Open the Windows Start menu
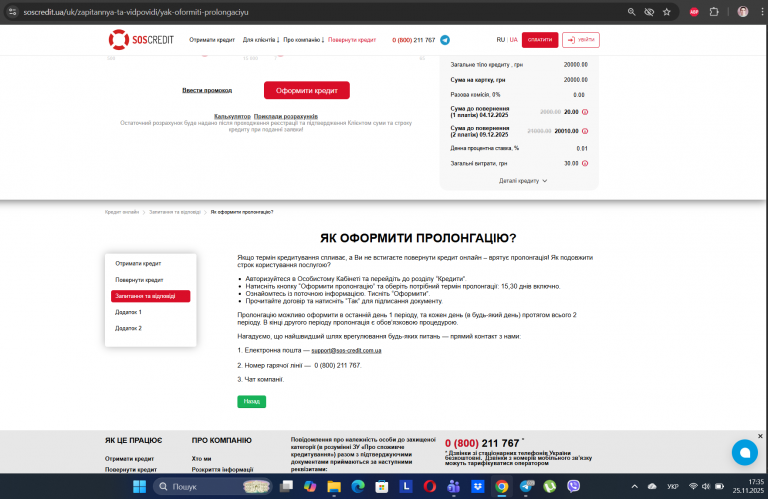The height and width of the screenshot is (499, 768). pos(140,486)
